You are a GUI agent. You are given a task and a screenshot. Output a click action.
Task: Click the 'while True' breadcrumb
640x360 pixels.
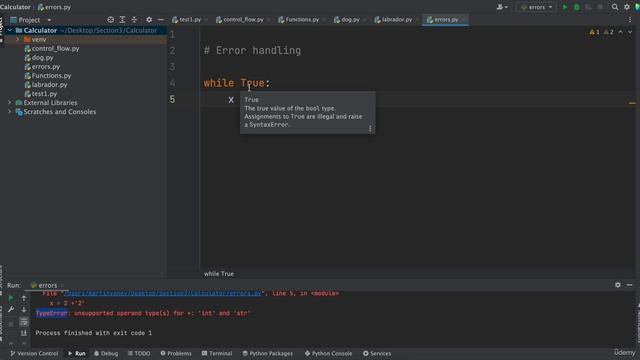click(219, 274)
